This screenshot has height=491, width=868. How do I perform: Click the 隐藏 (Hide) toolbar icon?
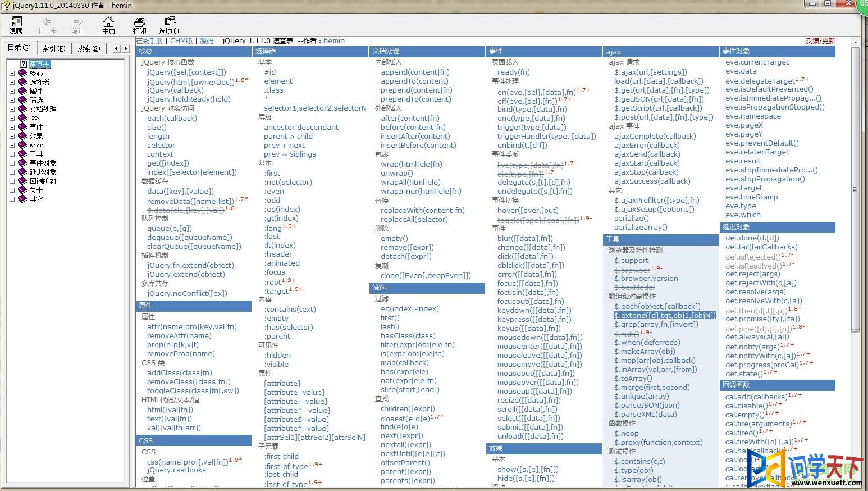(x=16, y=21)
